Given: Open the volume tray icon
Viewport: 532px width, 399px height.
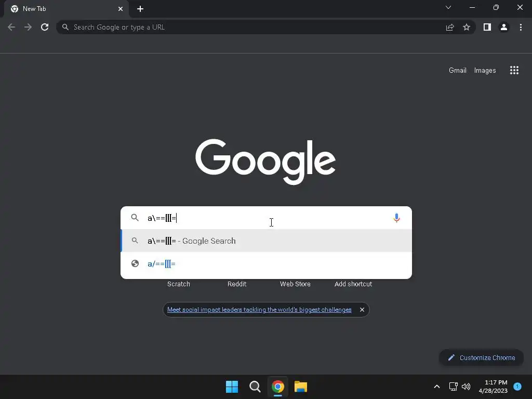Looking at the screenshot, I should [x=466, y=387].
